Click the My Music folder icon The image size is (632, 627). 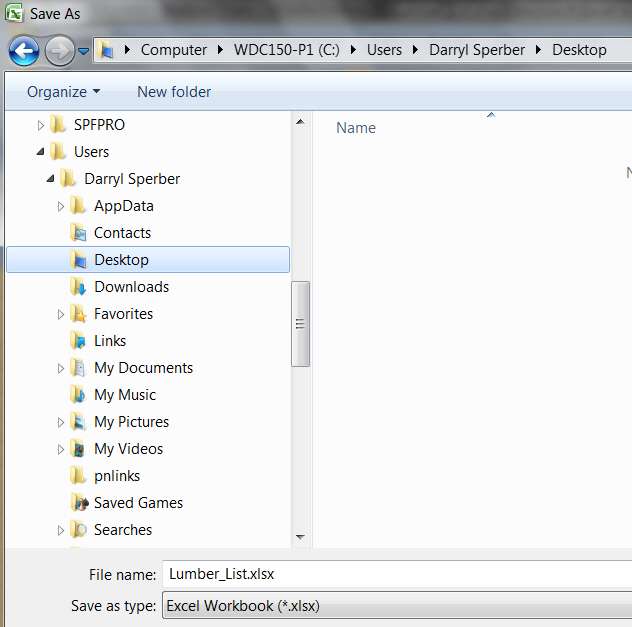(x=78, y=395)
